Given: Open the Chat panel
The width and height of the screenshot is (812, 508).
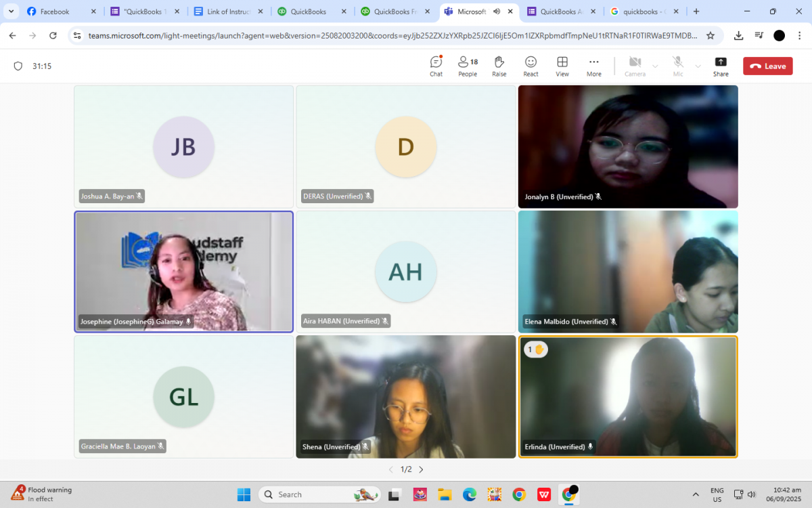Looking at the screenshot, I should click(x=436, y=66).
